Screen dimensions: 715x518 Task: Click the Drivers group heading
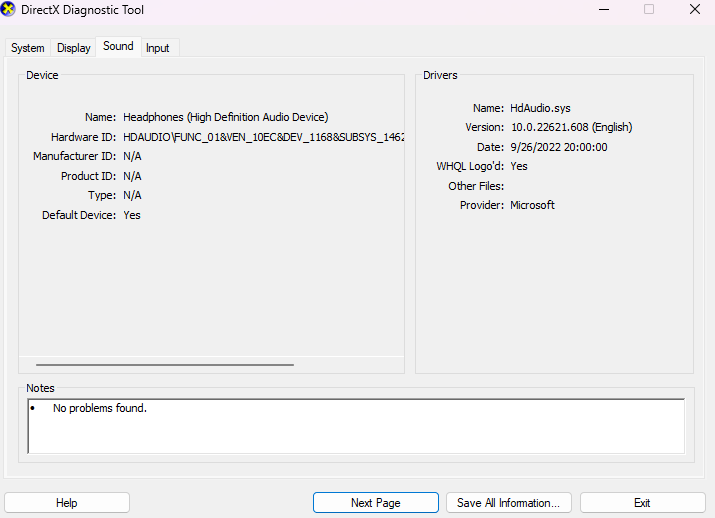[x=440, y=75]
